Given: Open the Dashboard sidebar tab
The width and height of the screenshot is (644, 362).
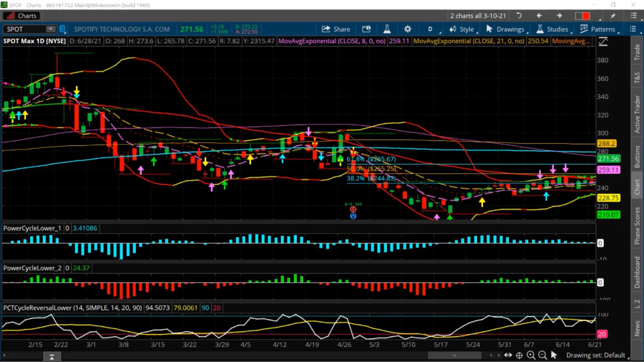Looking at the screenshot, I should tap(637, 272).
